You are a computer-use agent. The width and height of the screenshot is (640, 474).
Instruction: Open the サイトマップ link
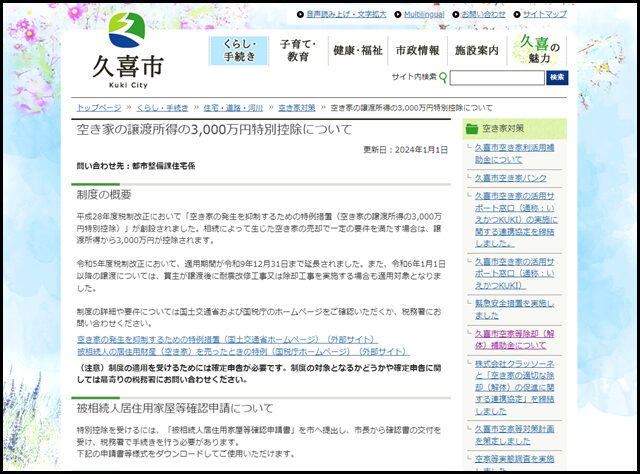[545, 14]
